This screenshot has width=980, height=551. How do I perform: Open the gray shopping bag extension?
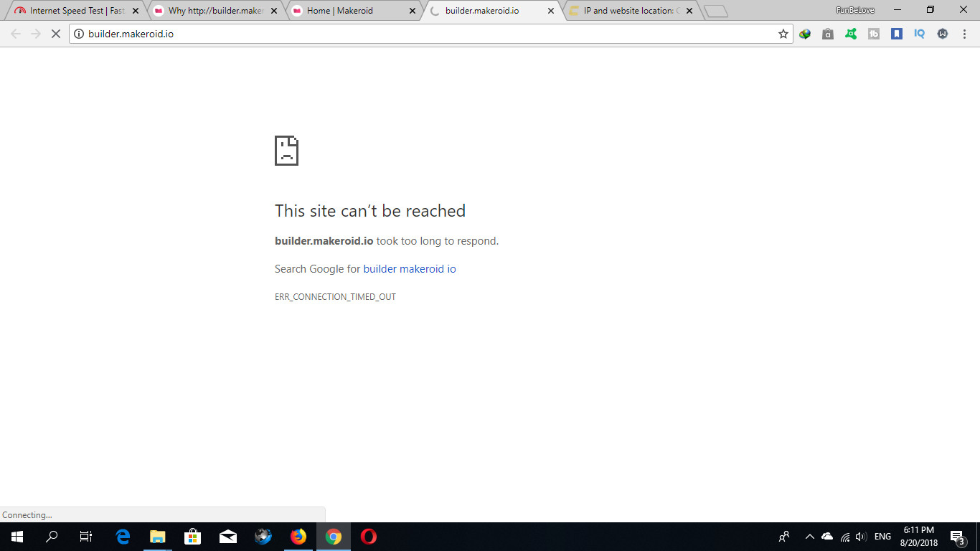click(828, 34)
